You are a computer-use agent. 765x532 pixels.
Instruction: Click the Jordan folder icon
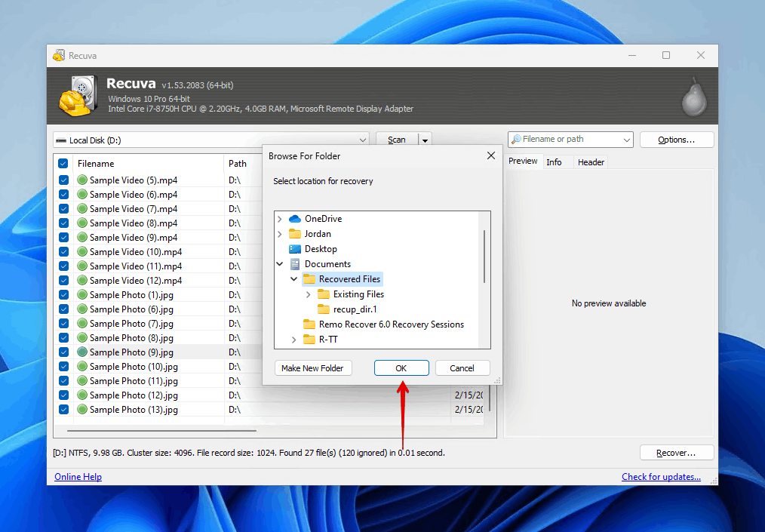tap(295, 234)
